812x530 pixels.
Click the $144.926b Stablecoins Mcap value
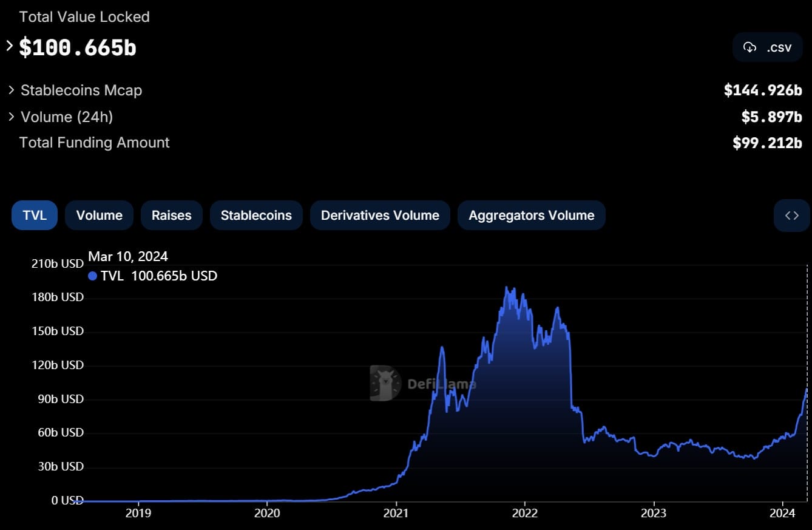[763, 90]
